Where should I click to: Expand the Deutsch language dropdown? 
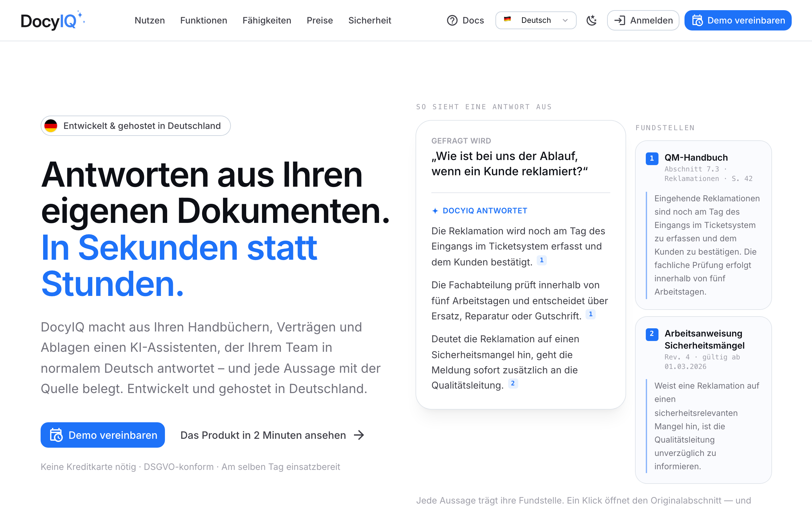pyautogui.click(x=536, y=21)
